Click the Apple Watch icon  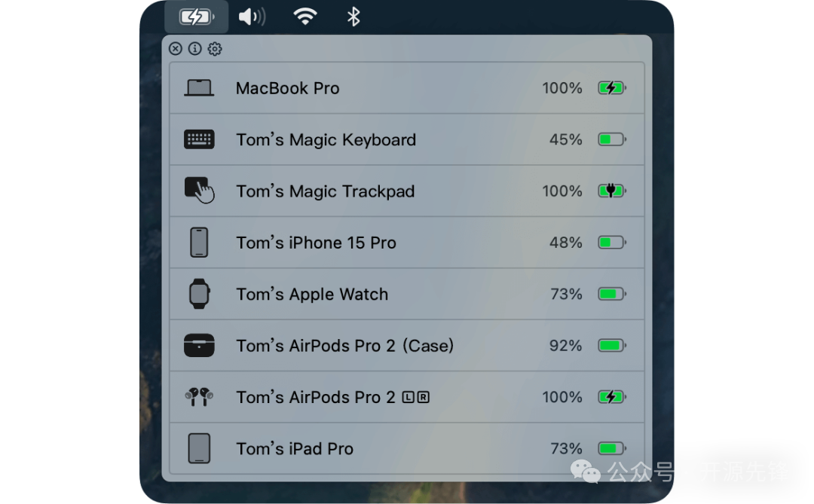click(x=199, y=294)
